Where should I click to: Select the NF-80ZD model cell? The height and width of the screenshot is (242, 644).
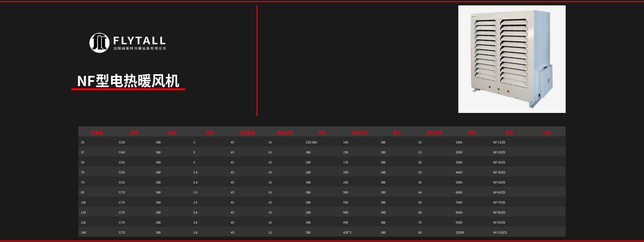(x=499, y=212)
